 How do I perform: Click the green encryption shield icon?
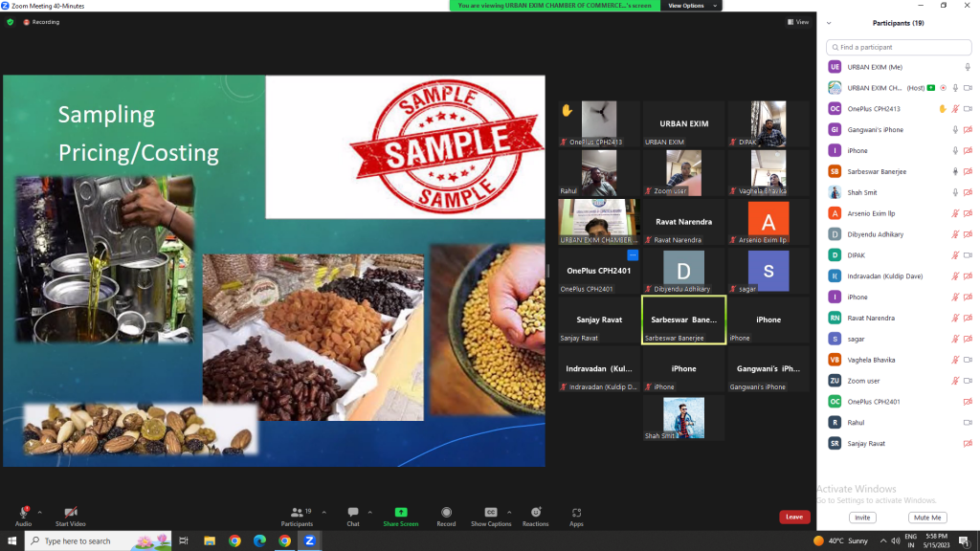[11, 21]
